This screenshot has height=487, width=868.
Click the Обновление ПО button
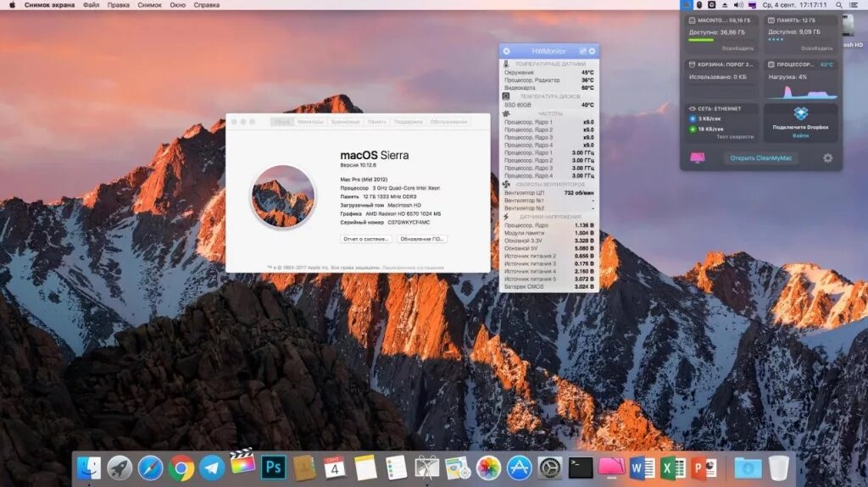coord(422,239)
